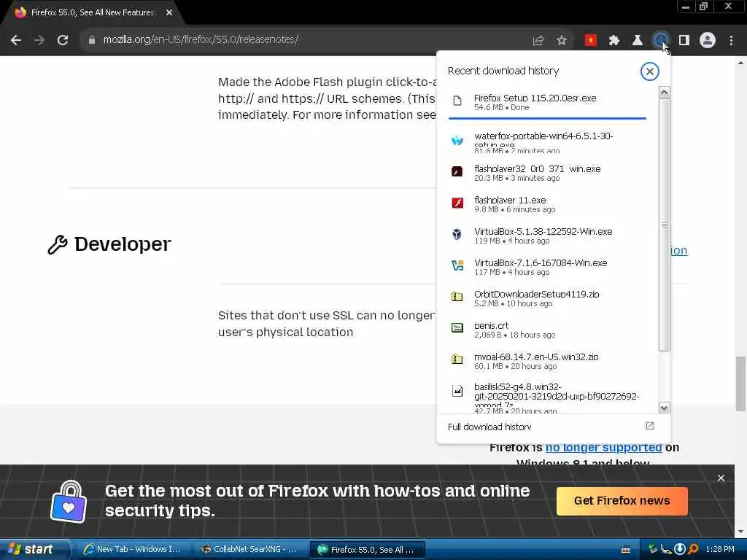This screenshot has height=560, width=747.
Task: Open mypal-68.14.7.en-US.win32.zip download
Action: (x=547, y=362)
